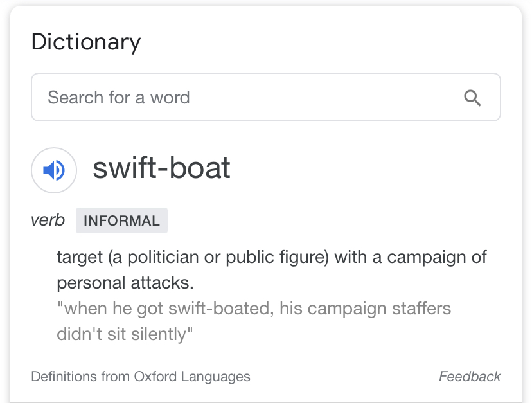
Task: Open the Feedback link
Action: [469, 377]
